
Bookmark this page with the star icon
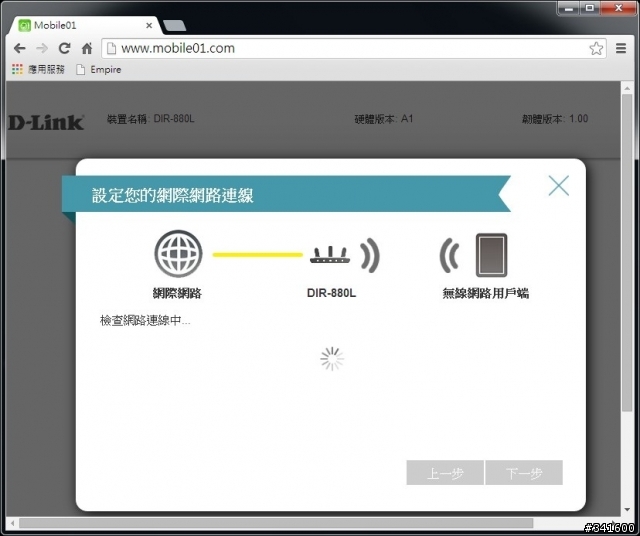[596, 48]
